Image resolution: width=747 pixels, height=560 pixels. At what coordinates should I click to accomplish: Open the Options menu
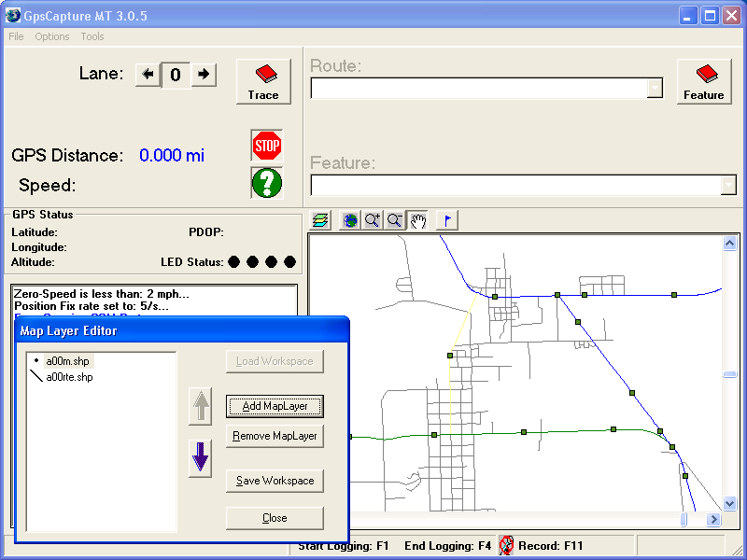click(51, 36)
